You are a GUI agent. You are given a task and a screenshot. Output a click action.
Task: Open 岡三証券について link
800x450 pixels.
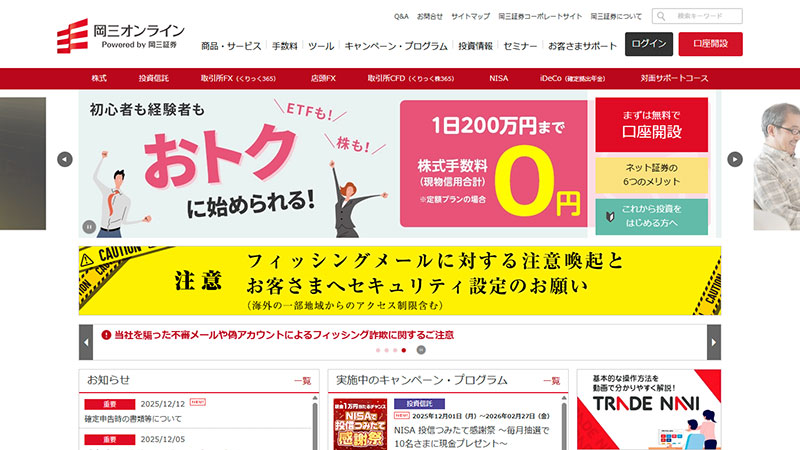coord(616,16)
